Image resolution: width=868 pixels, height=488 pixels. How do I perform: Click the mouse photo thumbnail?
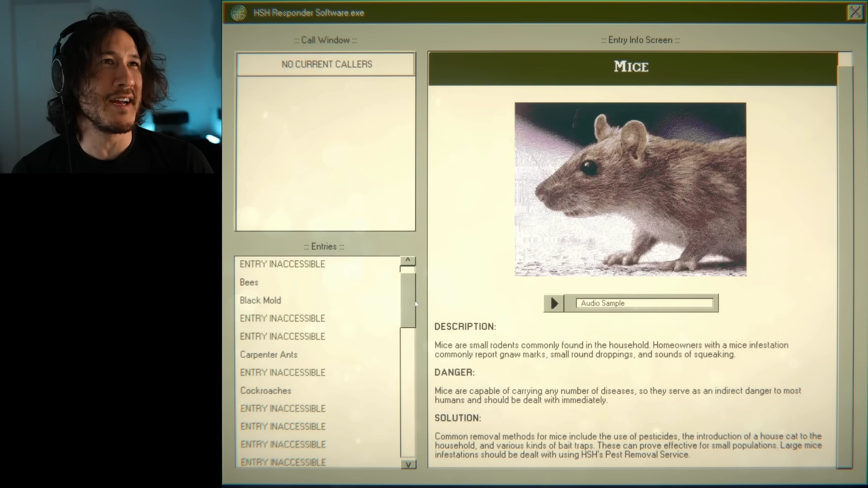[x=630, y=189]
